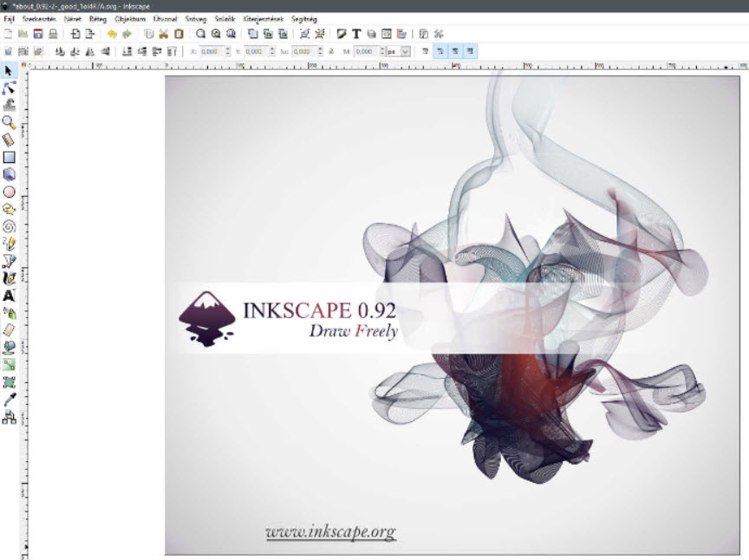Select the Spiral tool
749x560 pixels.
click(9, 226)
